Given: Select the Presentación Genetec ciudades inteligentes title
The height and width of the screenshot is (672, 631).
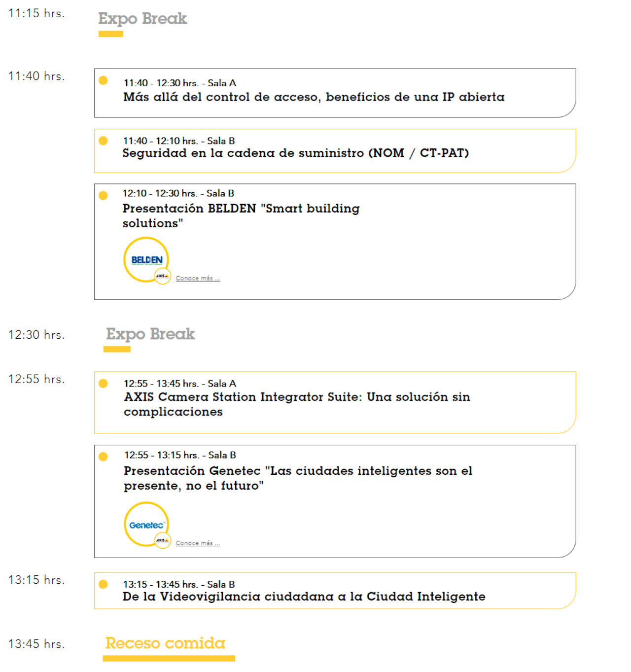Looking at the screenshot, I should (x=298, y=478).
